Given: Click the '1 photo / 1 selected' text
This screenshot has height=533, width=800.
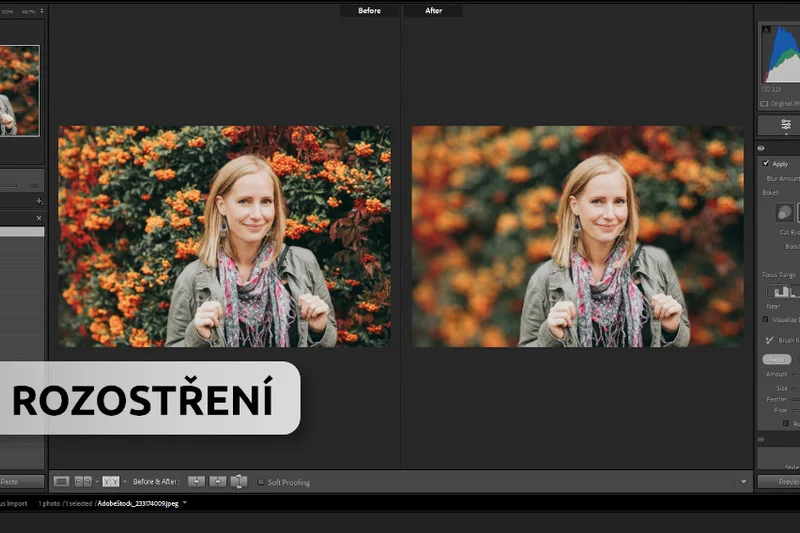Looking at the screenshot, I should pos(65,503).
